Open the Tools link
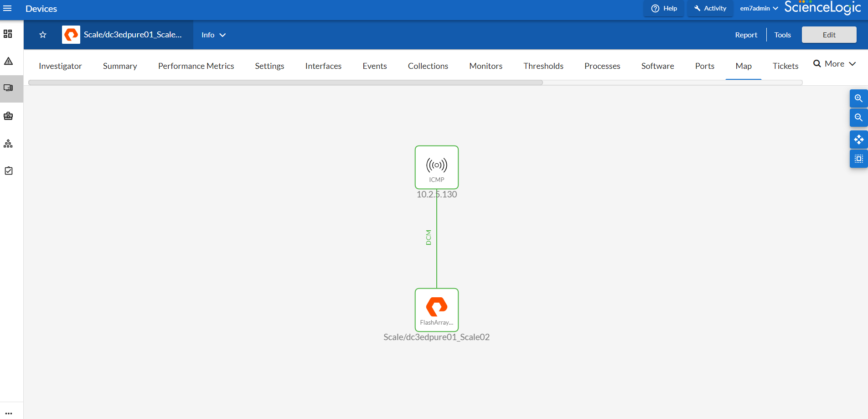 [782, 35]
